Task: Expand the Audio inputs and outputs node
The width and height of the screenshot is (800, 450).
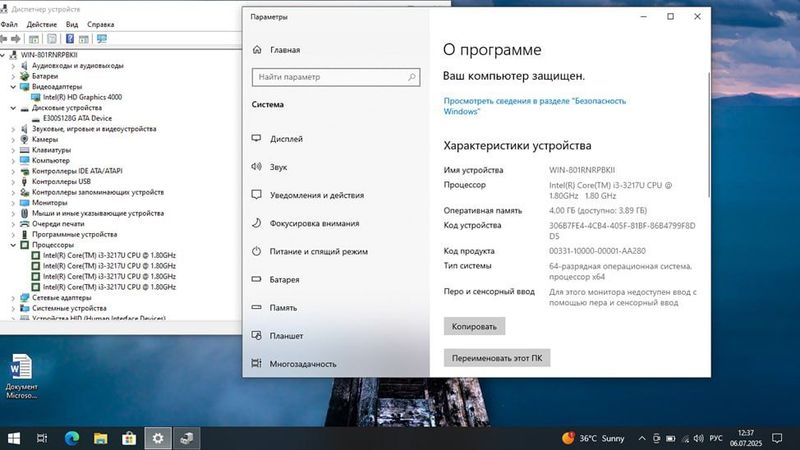Action: [13, 65]
